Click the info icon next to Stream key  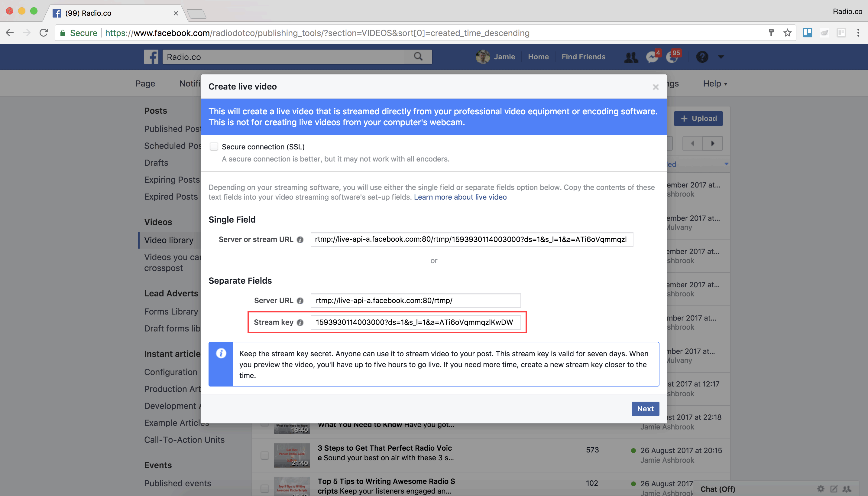[302, 322]
